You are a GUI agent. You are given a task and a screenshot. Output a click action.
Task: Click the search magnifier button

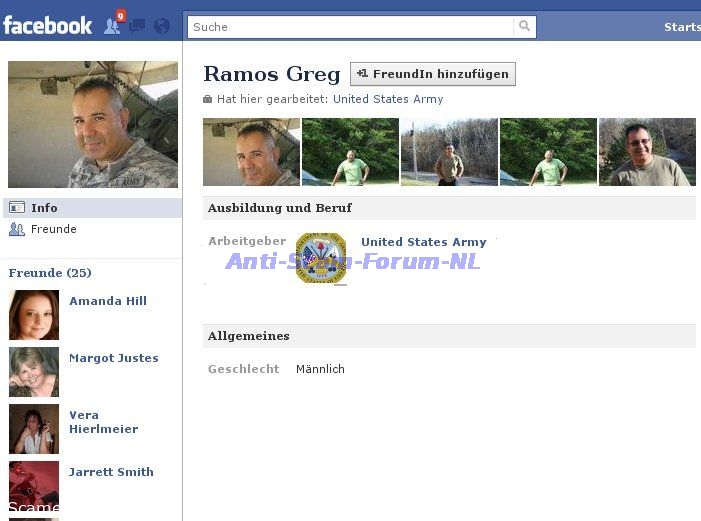(x=524, y=27)
